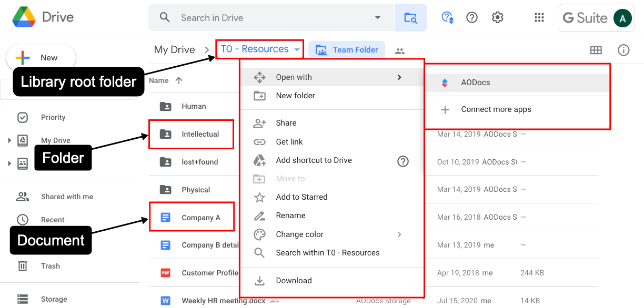644x308 pixels.
Task: Open search options dropdown arrow
Action: tap(378, 17)
